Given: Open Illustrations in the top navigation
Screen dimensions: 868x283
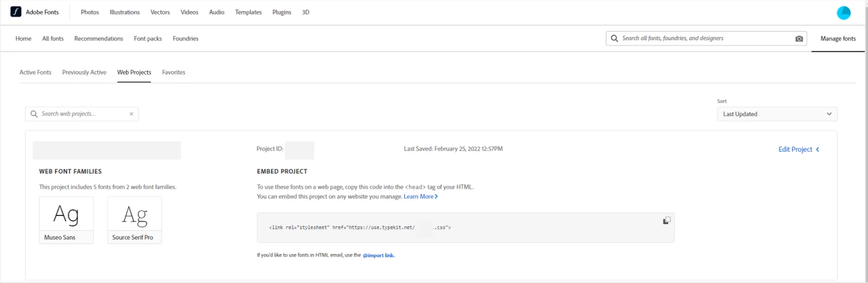Looking at the screenshot, I should tap(125, 13).
